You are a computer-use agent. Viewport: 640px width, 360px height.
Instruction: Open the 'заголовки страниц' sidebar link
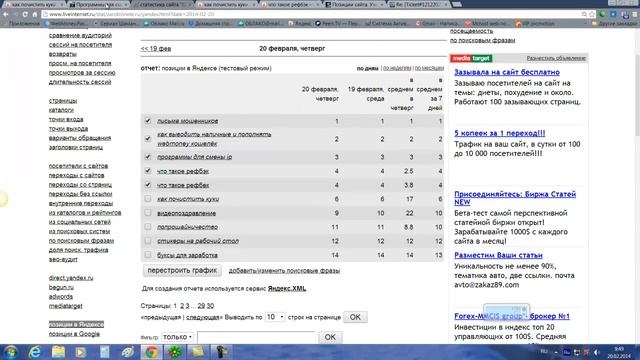tap(76, 147)
